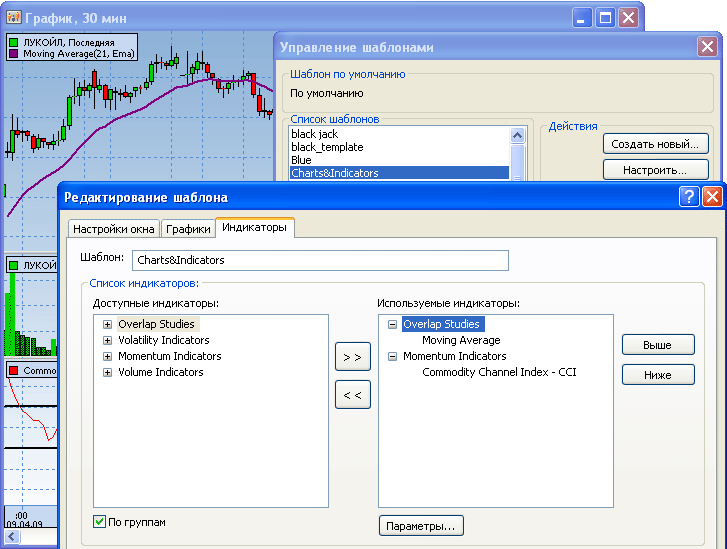The image size is (727, 549).
Task: Move indicator right with >> button
Action: pos(352,356)
